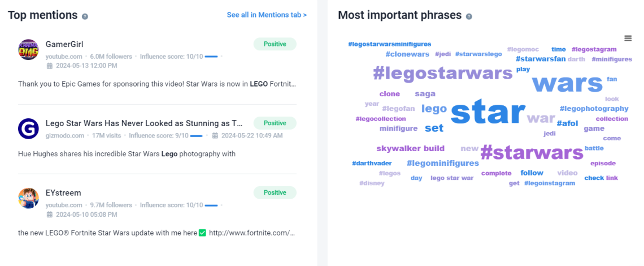The width and height of the screenshot is (644, 266).
Task: Select the #legostarwars phrase in the cloud
Action: click(x=443, y=74)
